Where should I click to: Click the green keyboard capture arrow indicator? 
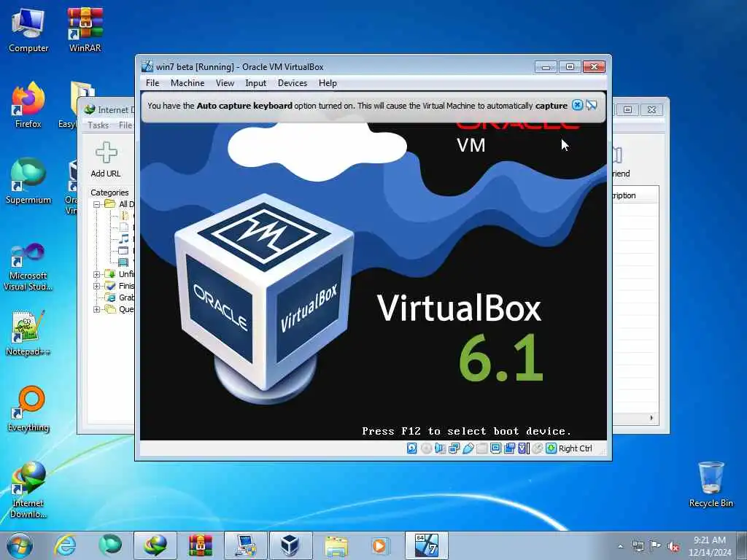[551, 448]
